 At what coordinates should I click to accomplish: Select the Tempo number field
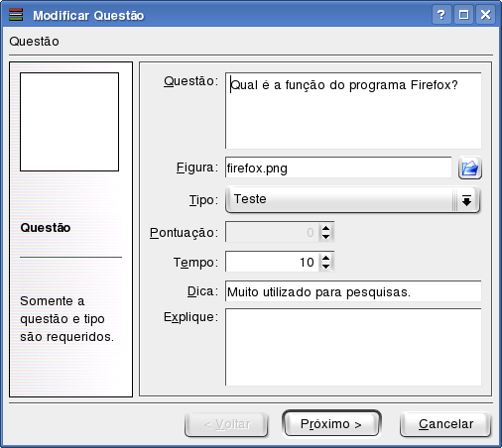coord(272,262)
